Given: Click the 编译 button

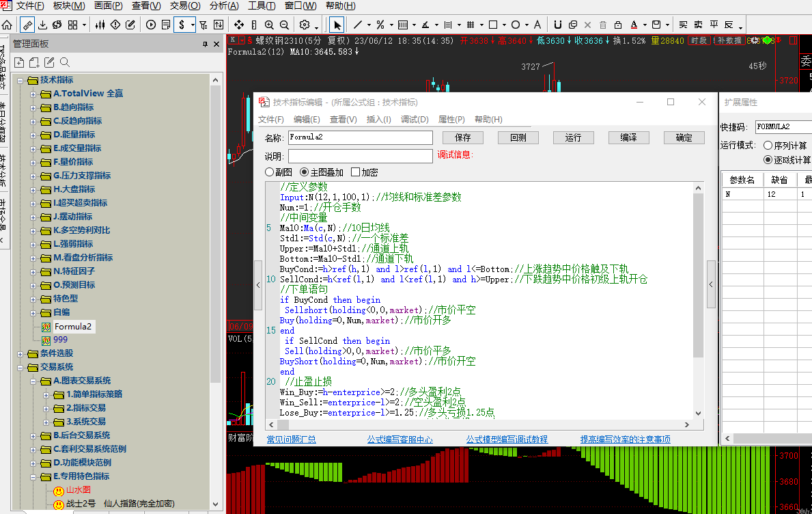Looking at the screenshot, I should click(x=629, y=137).
